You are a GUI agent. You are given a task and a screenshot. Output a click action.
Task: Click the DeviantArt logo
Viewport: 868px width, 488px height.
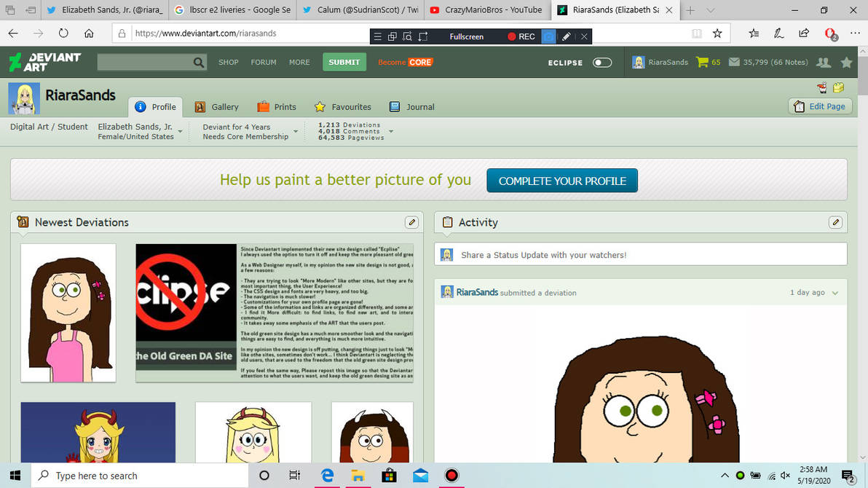(45, 62)
